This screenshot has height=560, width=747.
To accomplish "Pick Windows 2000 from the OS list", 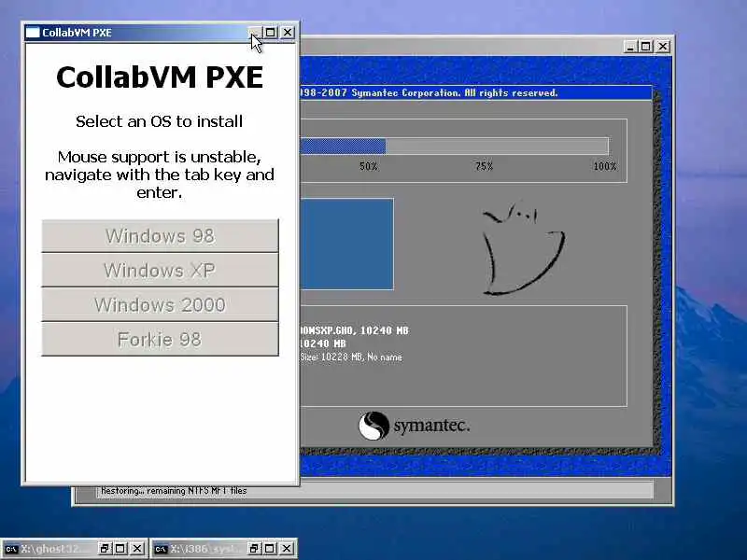I will click(x=160, y=305).
